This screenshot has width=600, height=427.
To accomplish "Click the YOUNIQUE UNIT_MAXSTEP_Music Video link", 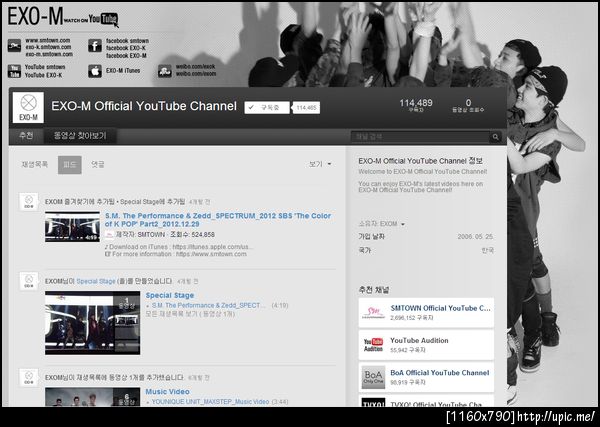I will point(210,402).
